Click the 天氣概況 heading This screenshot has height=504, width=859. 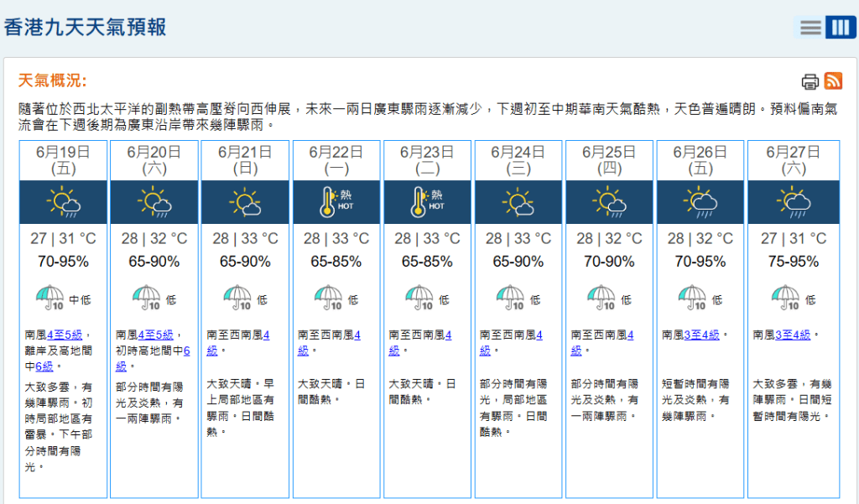tap(52, 81)
